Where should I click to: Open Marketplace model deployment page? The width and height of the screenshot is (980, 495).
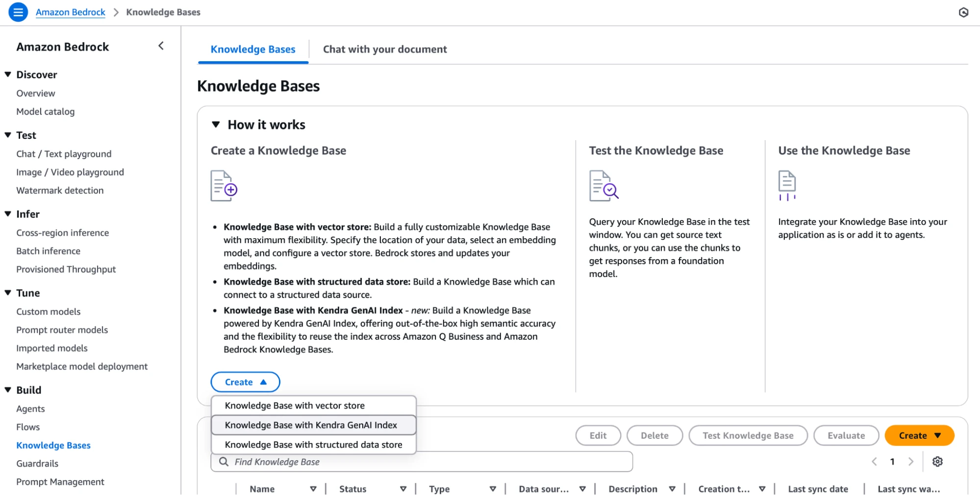82,367
